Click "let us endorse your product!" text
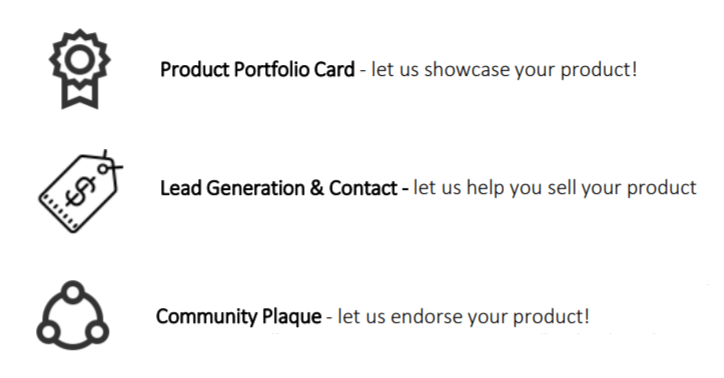Viewport: 724px width, 378px height. 464,317
